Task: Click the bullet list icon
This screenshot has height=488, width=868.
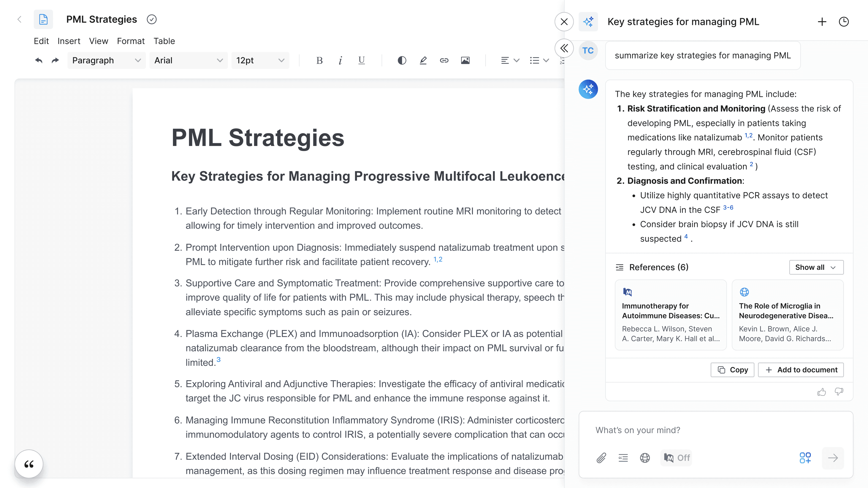Action: coord(534,60)
